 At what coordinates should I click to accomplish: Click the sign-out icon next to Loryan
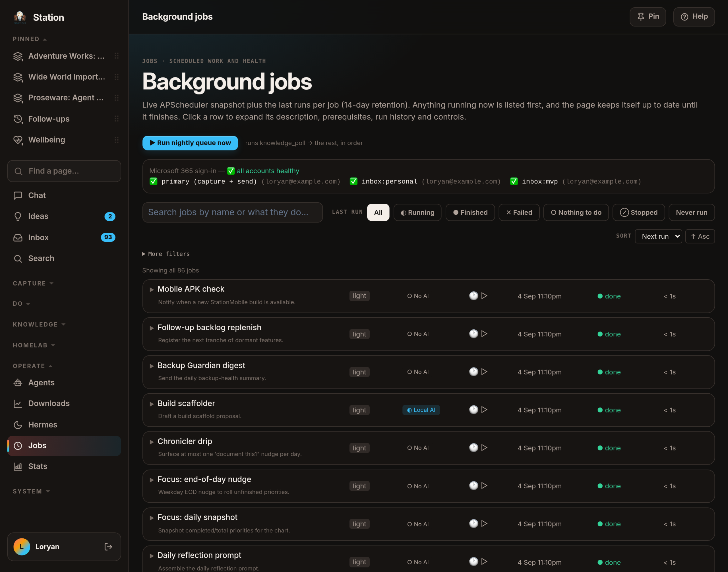[x=108, y=547]
